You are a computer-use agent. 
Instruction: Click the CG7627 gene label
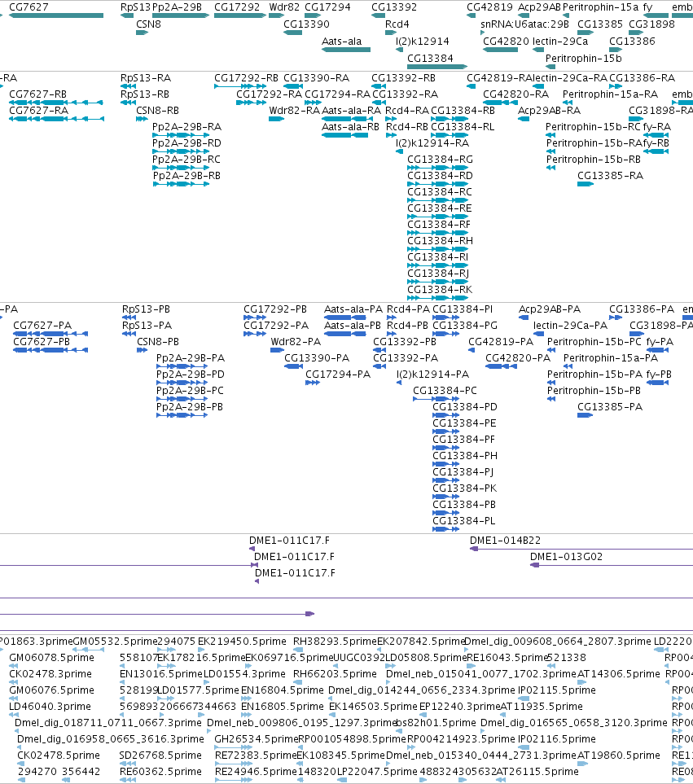pos(29,7)
